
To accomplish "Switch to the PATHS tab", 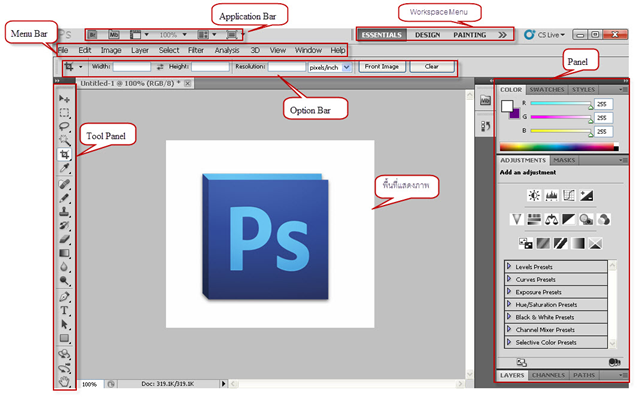I will coord(584,375).
